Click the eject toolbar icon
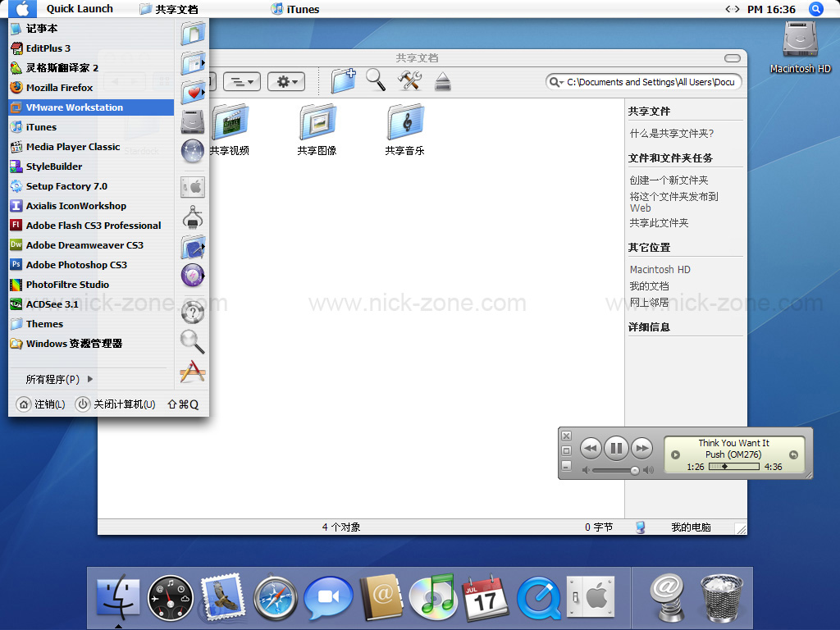Screen dimensions: 840x630 [x=442, y=81]
